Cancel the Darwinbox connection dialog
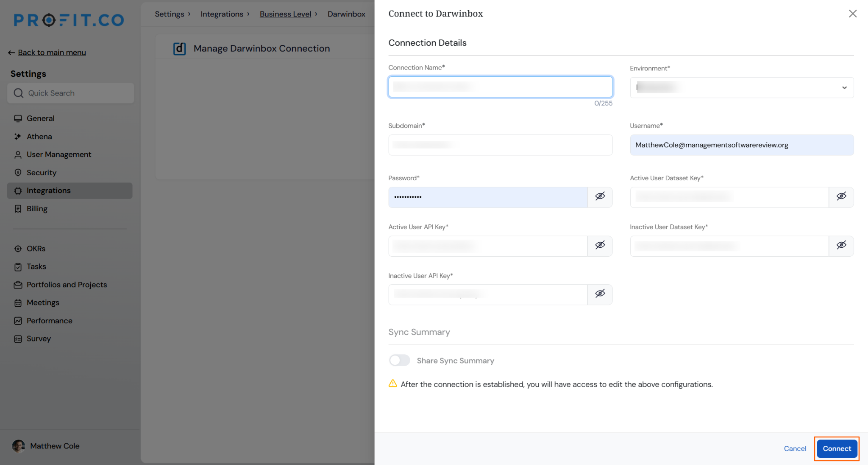Screen dimensions: 868x465 (795, 448)
